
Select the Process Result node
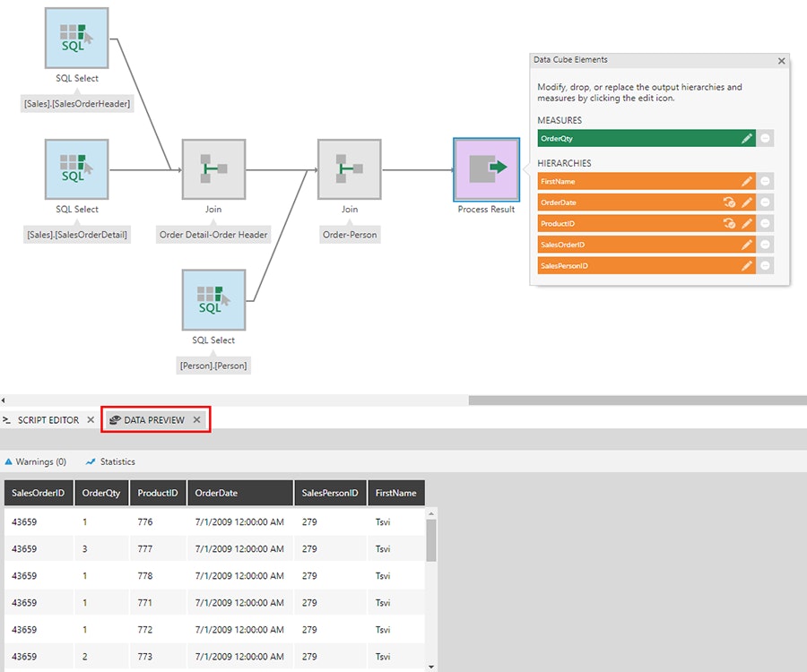486,169
